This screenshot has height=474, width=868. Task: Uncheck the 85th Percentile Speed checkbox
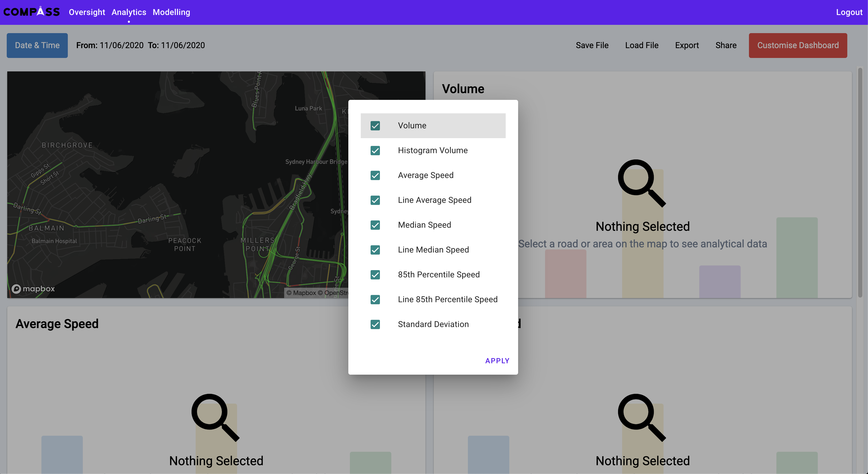[x=375, y=275]
